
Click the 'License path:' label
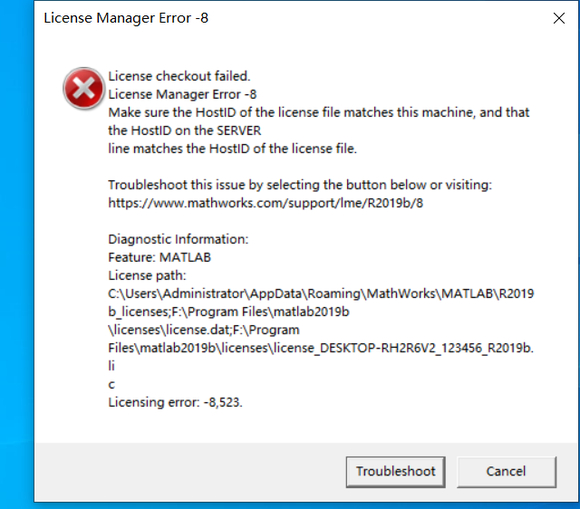point(147,276)
